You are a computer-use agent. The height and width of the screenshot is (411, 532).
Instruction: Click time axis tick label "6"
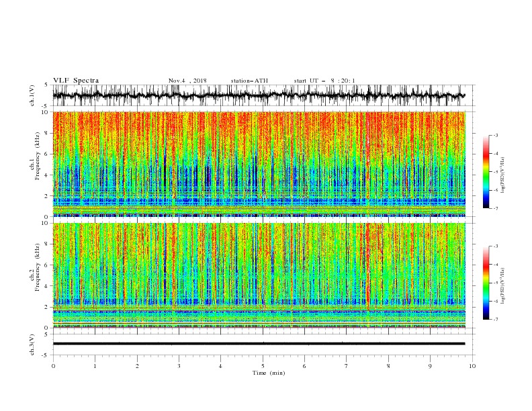coord(305,366)
